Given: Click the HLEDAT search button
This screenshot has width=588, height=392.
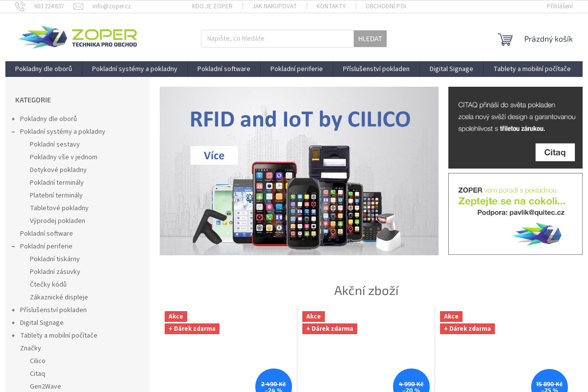Looking at the screenshot, I should [370, 39].
